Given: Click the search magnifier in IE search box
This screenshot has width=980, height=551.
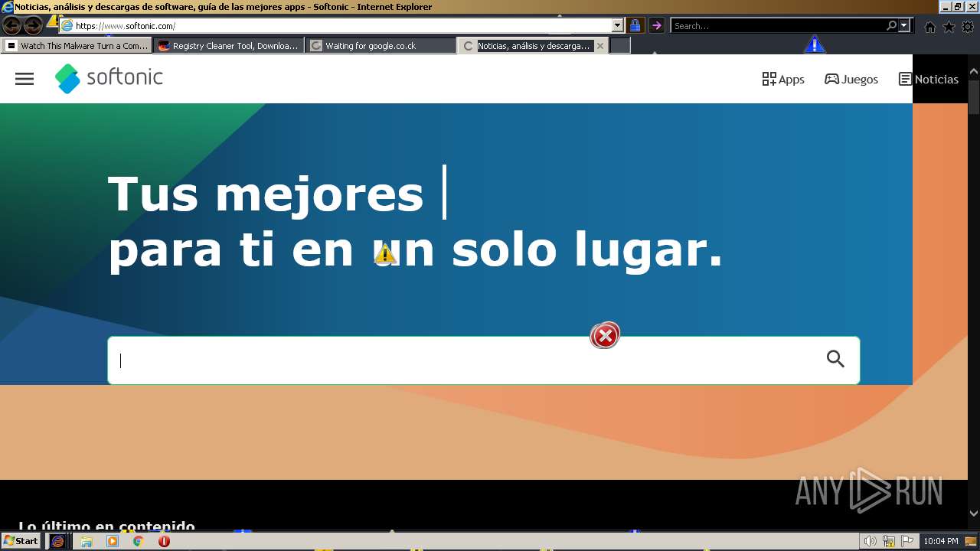Looking at the screenshot, I should coord(891,25).
